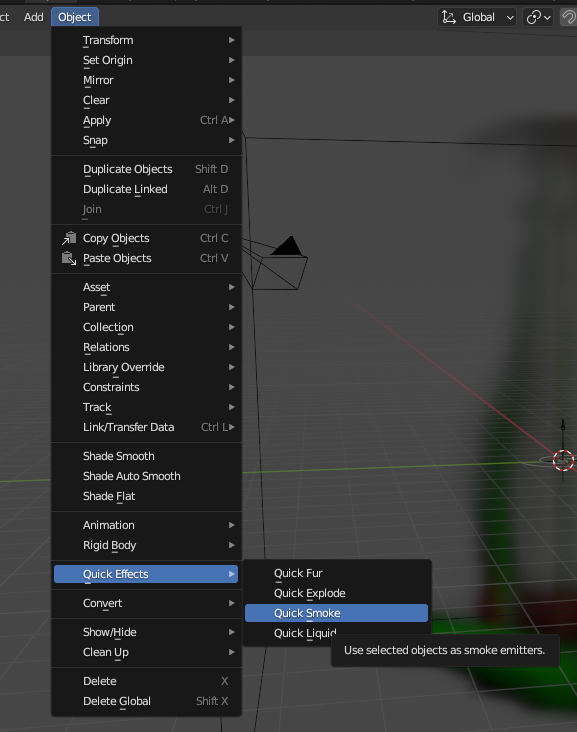Open the Asset submenu
577x732 pixels.
146,288
